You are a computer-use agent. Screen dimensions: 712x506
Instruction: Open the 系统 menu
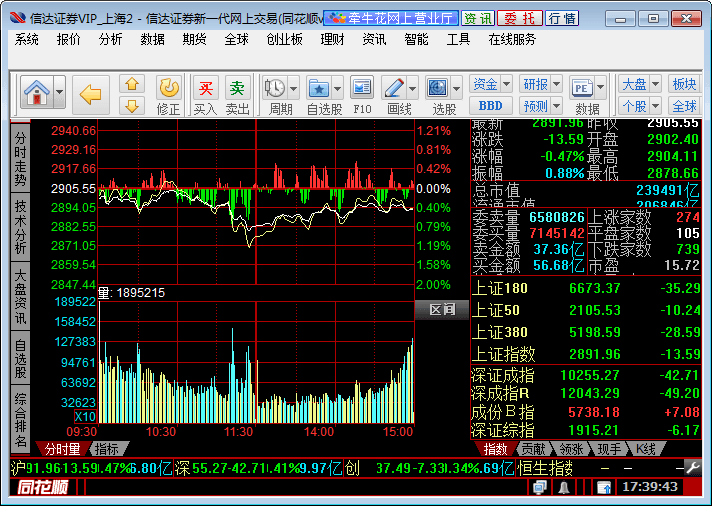(26, 40)
